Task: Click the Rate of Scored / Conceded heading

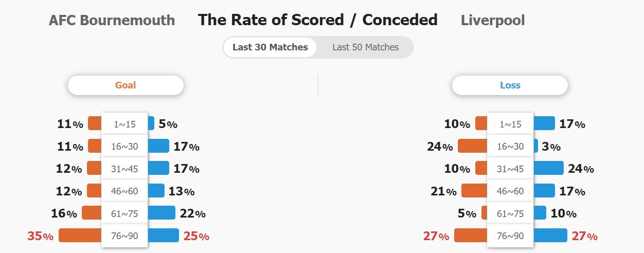Action: [x=317, y=20]
